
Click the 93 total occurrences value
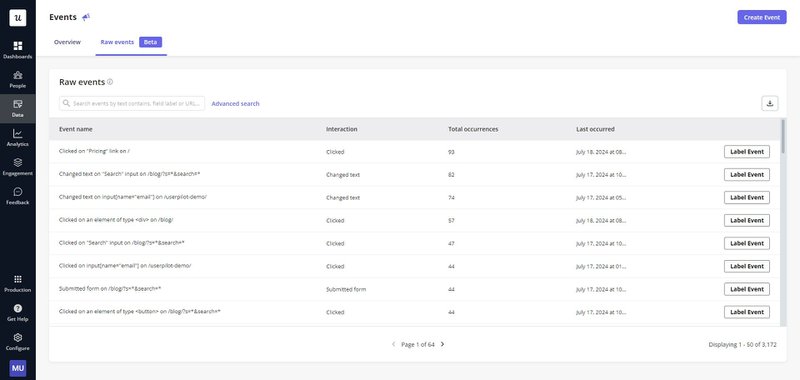point(451,152)
